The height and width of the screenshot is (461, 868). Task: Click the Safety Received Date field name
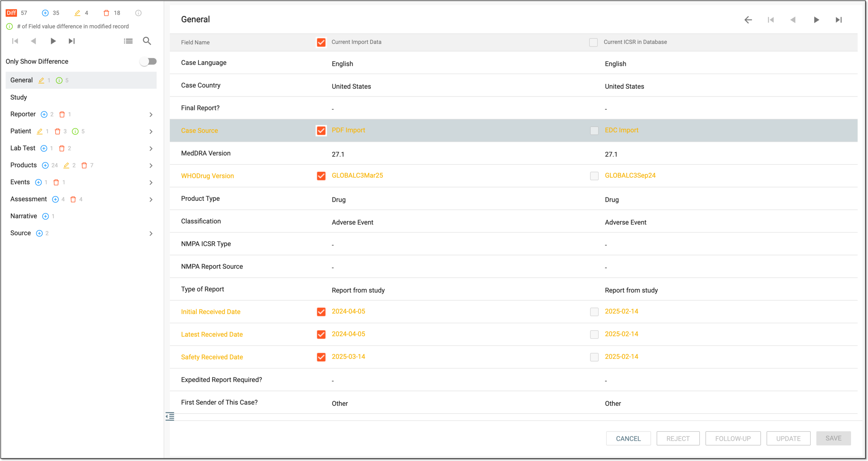[x=212, y=357]
